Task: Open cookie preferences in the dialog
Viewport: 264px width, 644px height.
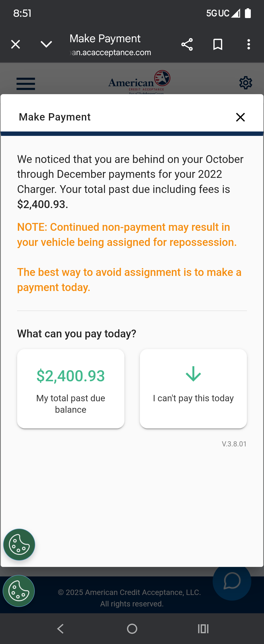Action: 19,544
